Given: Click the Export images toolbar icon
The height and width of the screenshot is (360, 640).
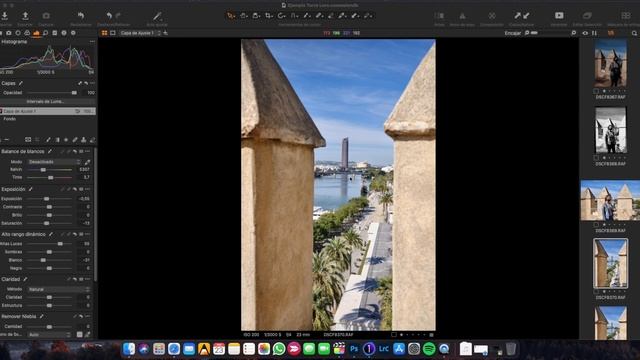Looking at the screenshot, I should point(25,16).
